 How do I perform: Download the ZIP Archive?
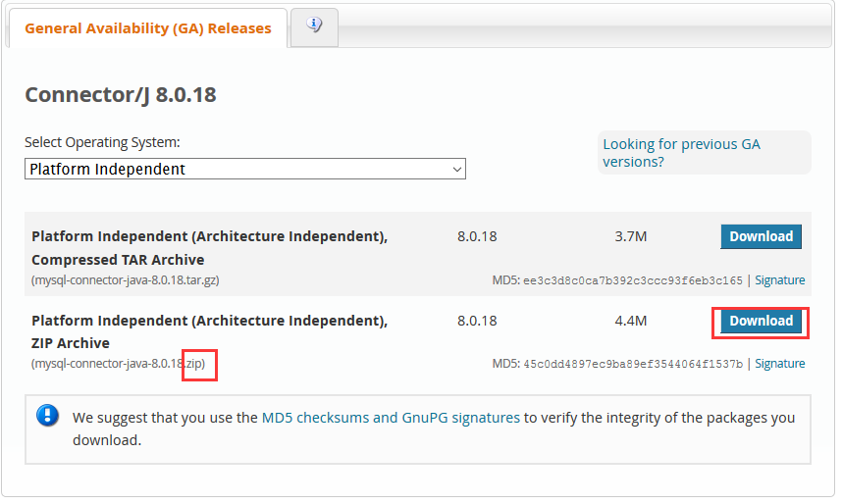tap(761, 321)
